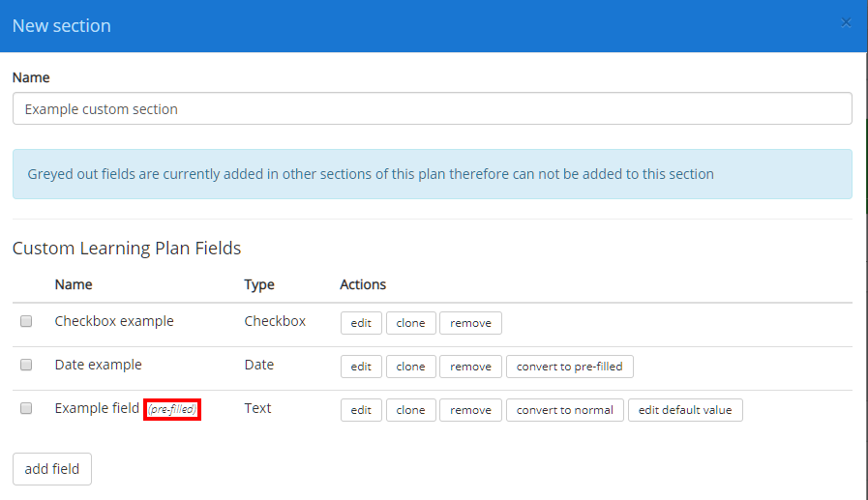Close the New section dialog

tap(846, 22)
